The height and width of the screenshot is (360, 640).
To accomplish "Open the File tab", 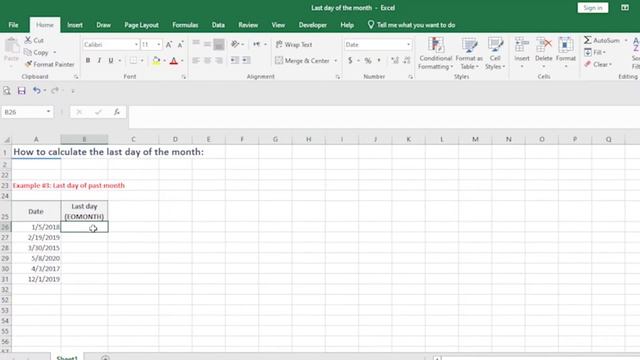I will (x=13, y=25).
